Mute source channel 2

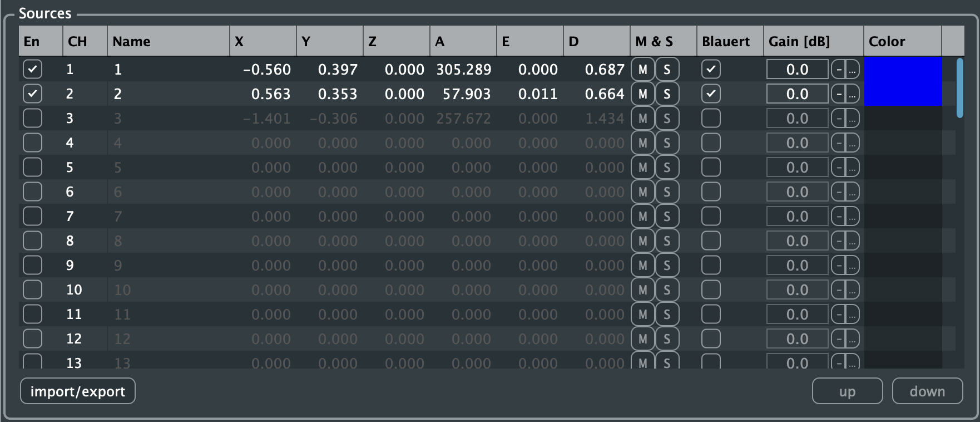pos(643,94)
